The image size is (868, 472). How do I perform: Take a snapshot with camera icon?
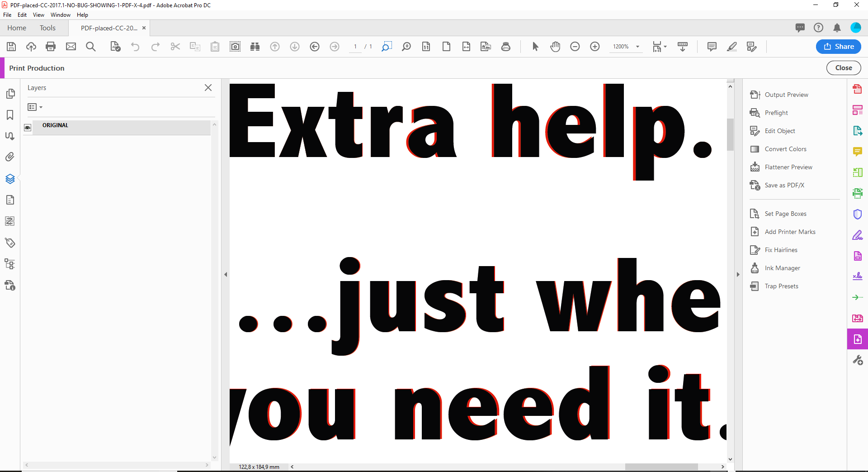tap(235, 47)
